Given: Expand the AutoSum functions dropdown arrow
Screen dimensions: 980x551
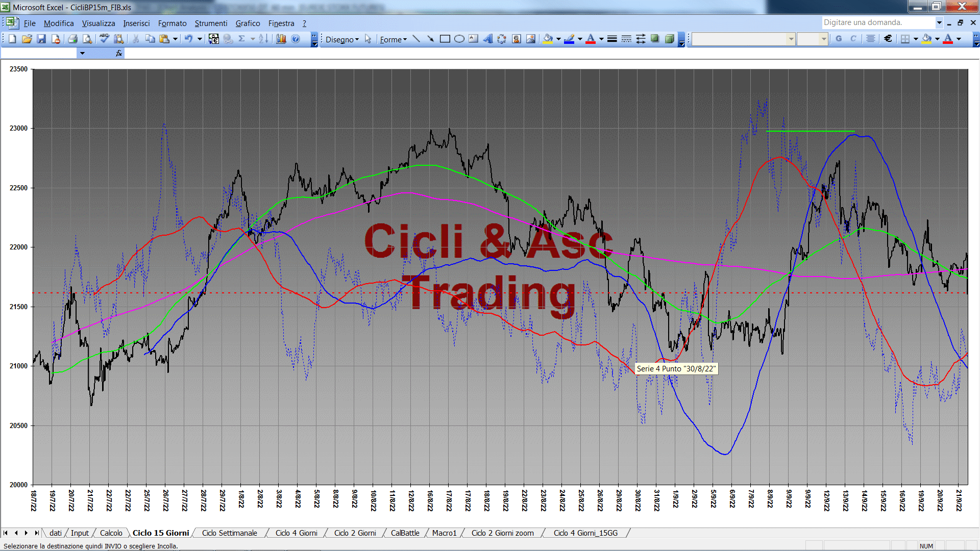Looking at the screenshot, I should point(253,39).
